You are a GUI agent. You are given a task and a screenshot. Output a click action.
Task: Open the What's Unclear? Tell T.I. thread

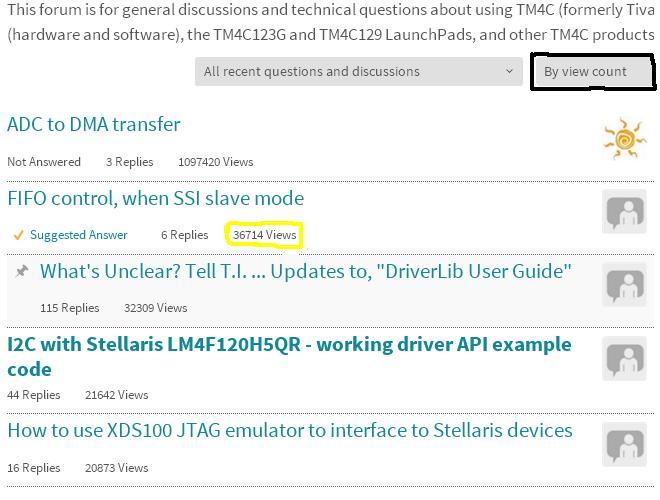coord(306,271)
